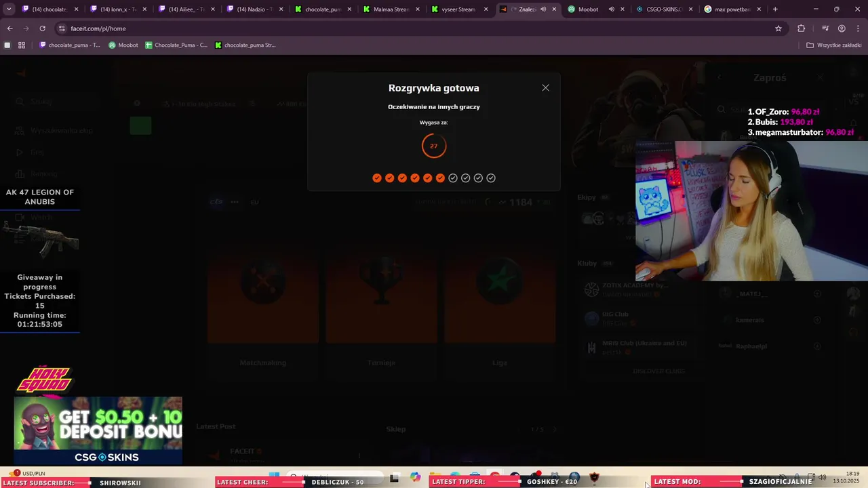Open the Chocolate_Puma - C... bookmark
The image size is (868, 488).
pos(176,45)
